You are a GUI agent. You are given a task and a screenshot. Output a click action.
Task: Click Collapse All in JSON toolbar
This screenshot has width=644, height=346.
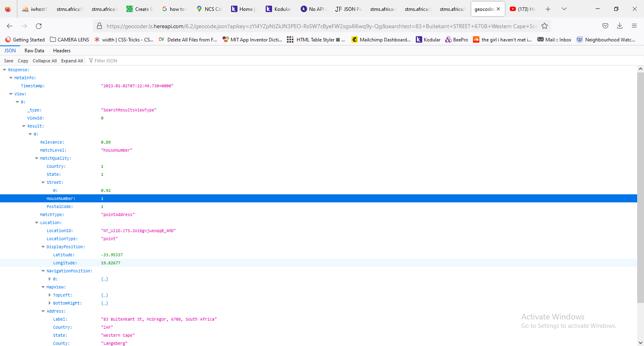click(45, 61)
